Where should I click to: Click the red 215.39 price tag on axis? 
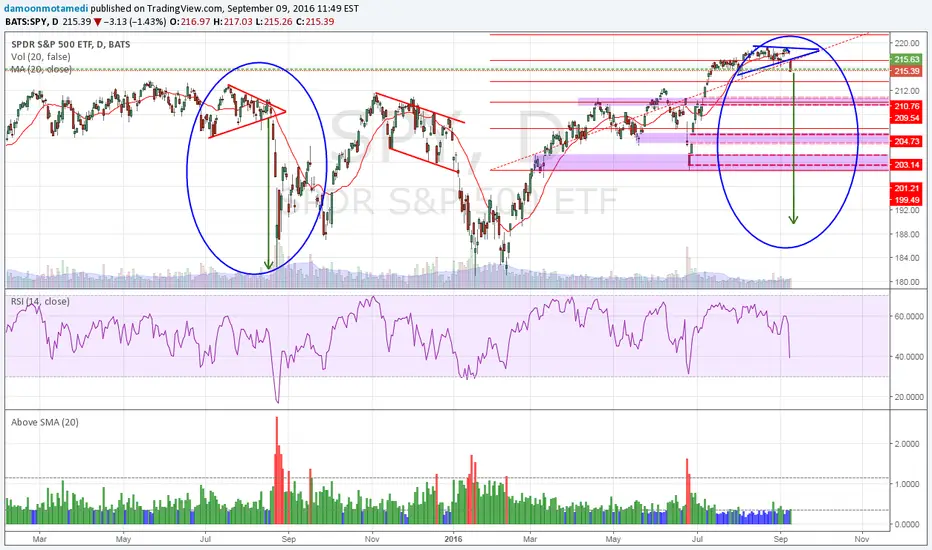(906, 71)
